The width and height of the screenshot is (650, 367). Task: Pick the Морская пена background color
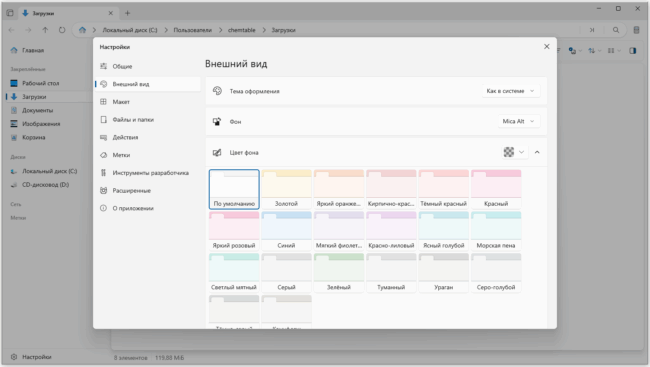[x=496, y=231]
